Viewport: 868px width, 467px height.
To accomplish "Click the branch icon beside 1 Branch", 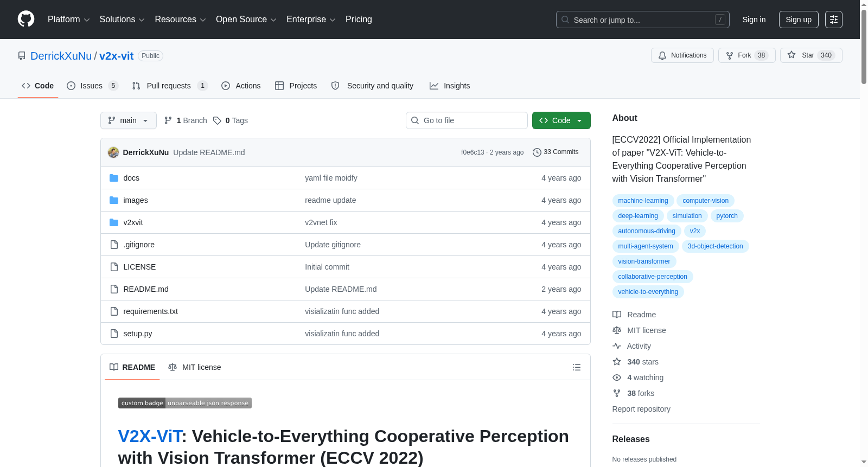I will (168, 120).
